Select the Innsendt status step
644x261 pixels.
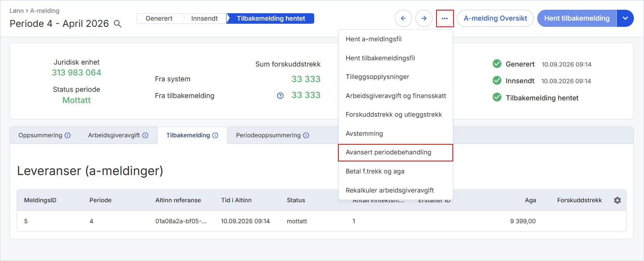tap(204, 18)
